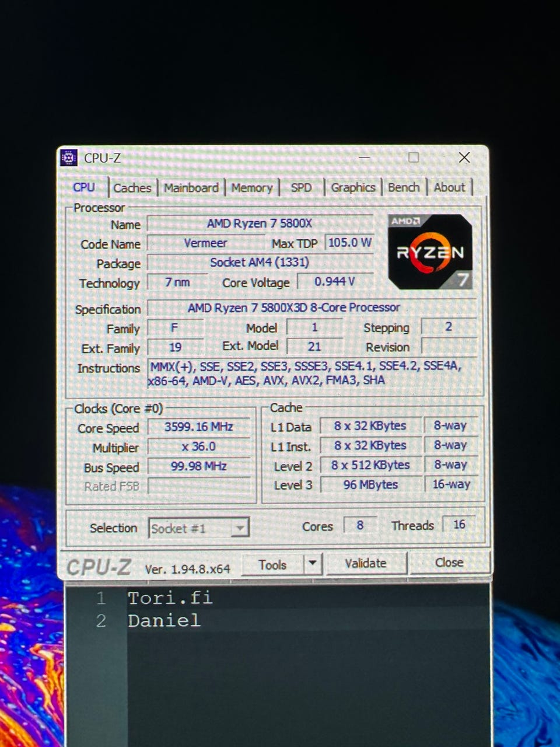Click the L1 Data size 8 x 32 KBytes

point(370,425)
